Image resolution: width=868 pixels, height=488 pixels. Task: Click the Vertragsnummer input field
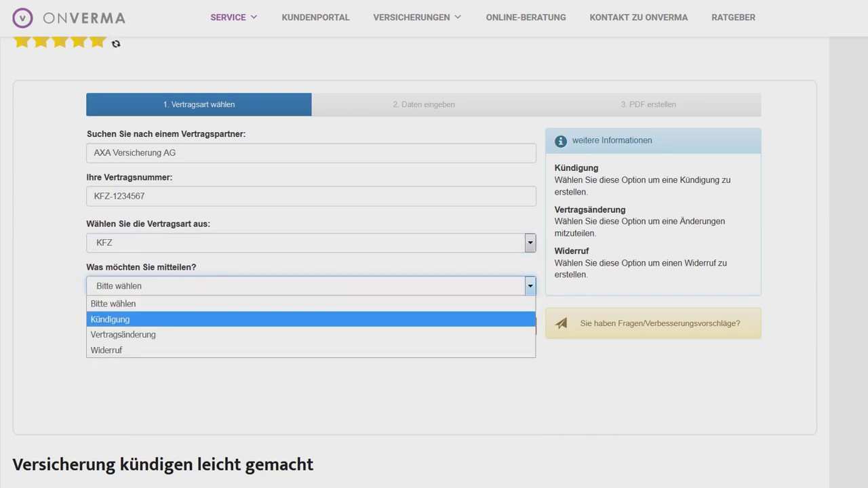pos(311,197)
